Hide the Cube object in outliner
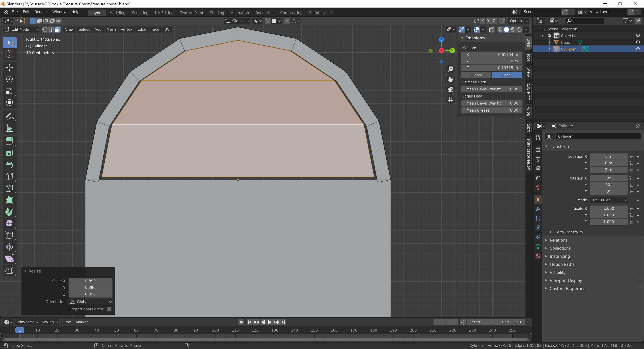Image resolution: width=644 pixels, height=349 pixels. click(638, 42)
